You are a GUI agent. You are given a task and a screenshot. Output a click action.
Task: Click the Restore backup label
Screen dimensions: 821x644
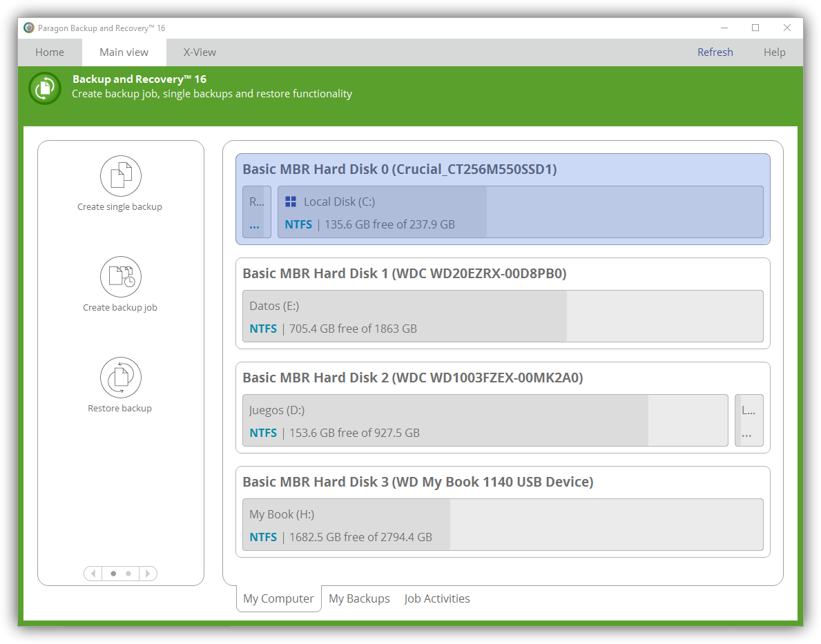(120, 409)
